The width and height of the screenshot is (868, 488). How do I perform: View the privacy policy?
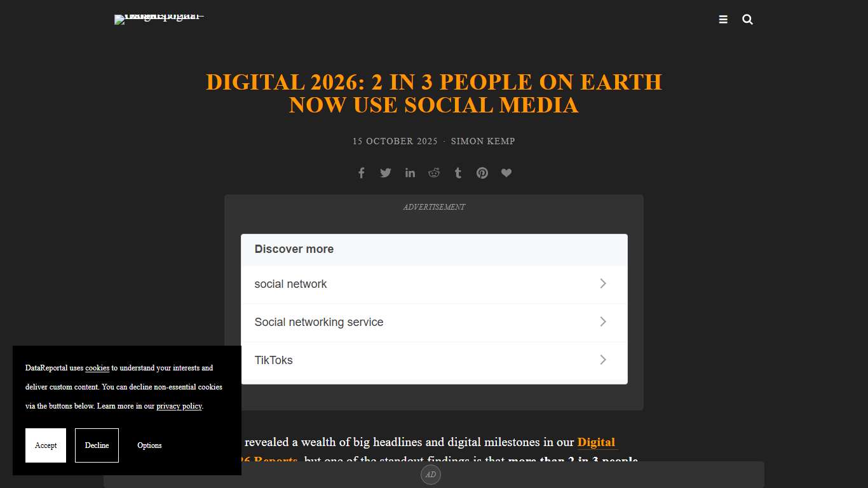tap(179, 406)
